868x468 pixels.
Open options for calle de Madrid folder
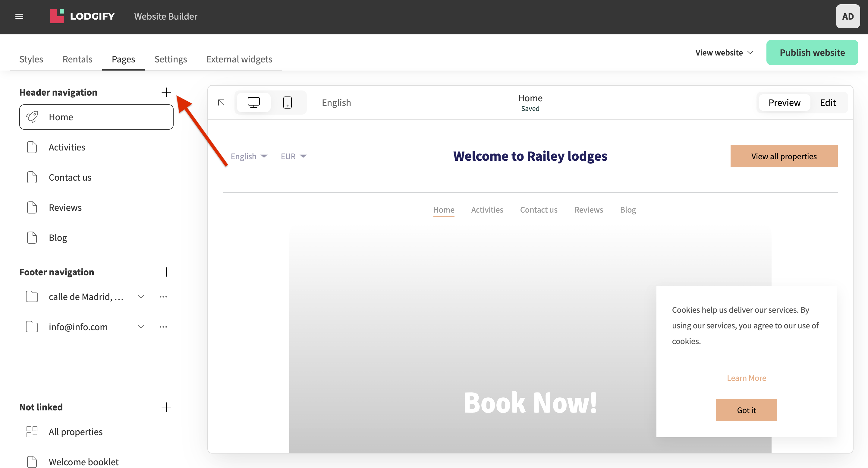tap(163, 297)
